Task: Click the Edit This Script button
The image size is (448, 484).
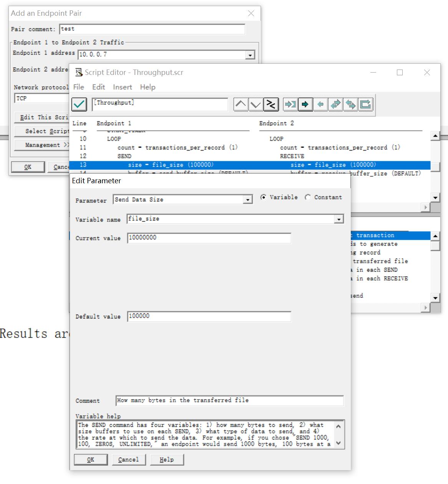Action: [41, 117]
